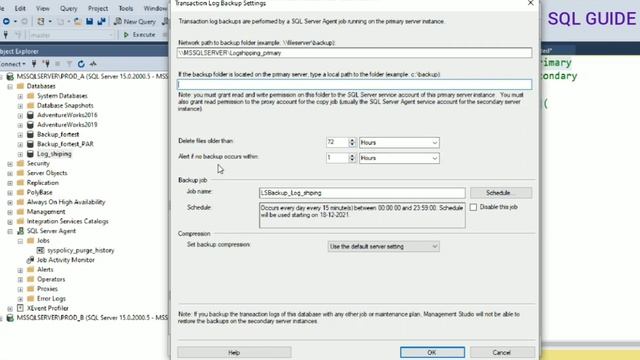The width and height of the screenshot is (640, 360).
Task: Click the local path to backup folder field
Action: [x=354, y=84]
